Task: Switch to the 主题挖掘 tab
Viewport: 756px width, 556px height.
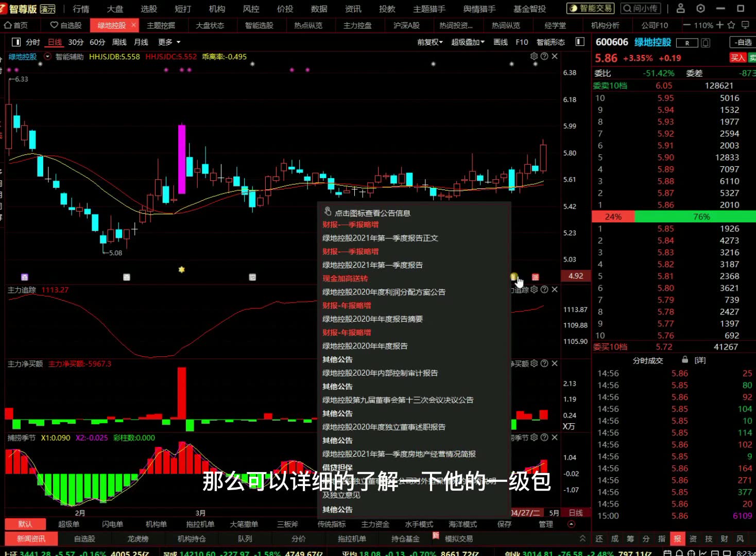Action: click(x=161, y=25)
